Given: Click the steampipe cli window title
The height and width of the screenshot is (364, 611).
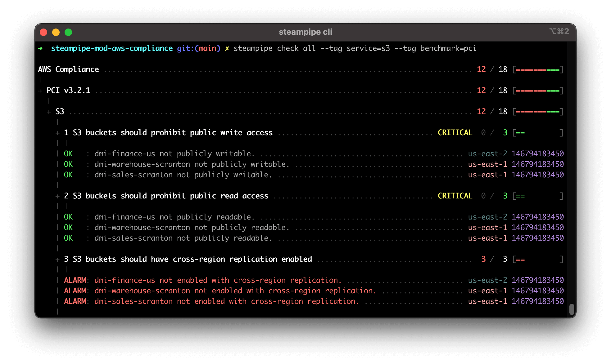Looking at the screenshot, I should [305, 32].
